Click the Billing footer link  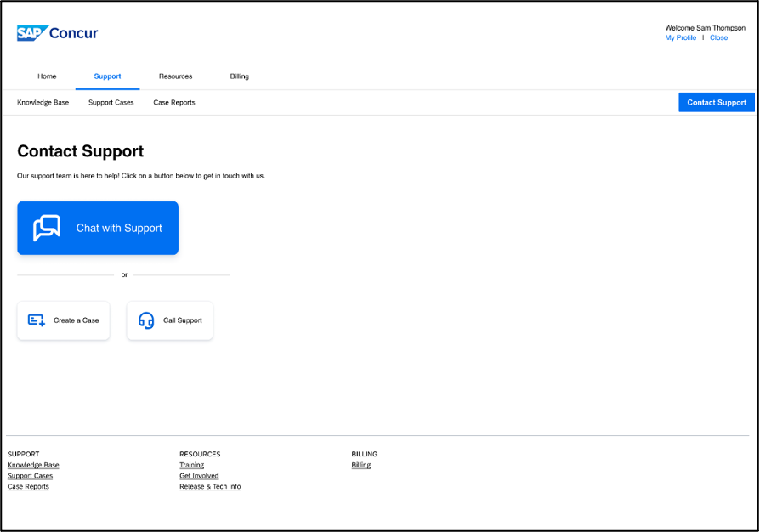[360, 465]
